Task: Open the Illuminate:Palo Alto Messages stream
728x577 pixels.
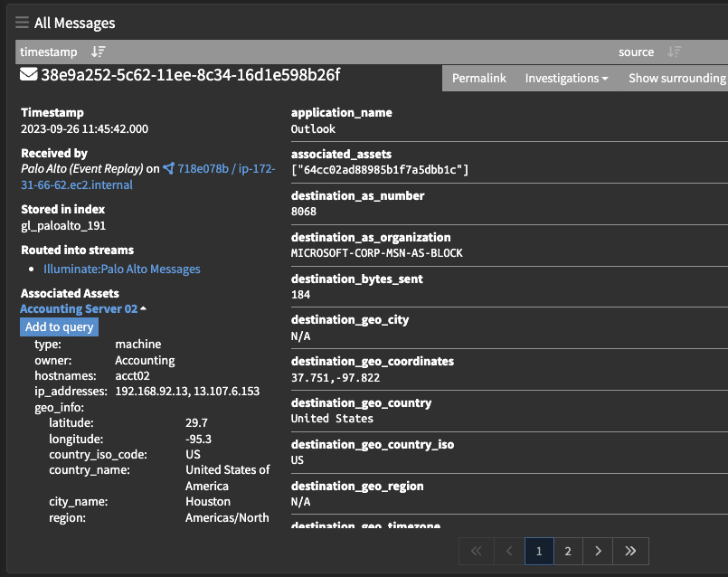Action: point(122,270)
